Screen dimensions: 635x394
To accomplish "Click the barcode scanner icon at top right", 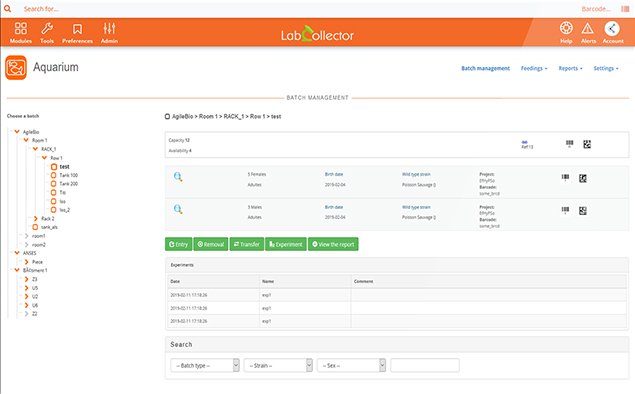I will click(625, 9).
